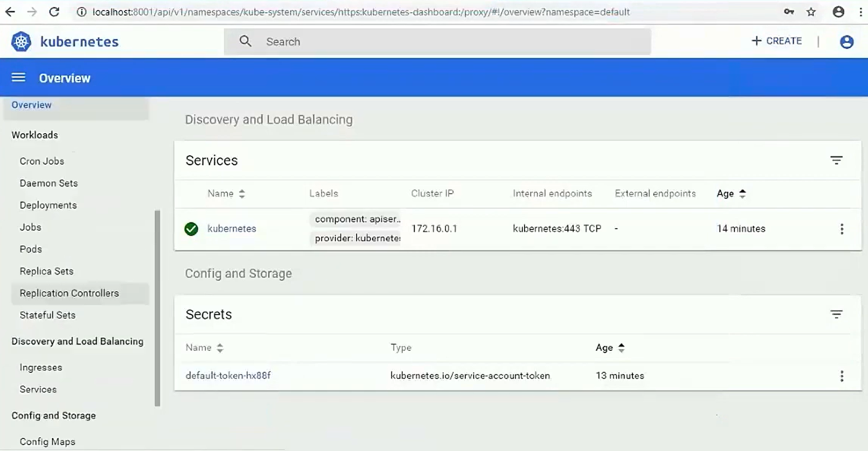
Task: Click the site info icon in address bar
Action: tap(81, 12)
